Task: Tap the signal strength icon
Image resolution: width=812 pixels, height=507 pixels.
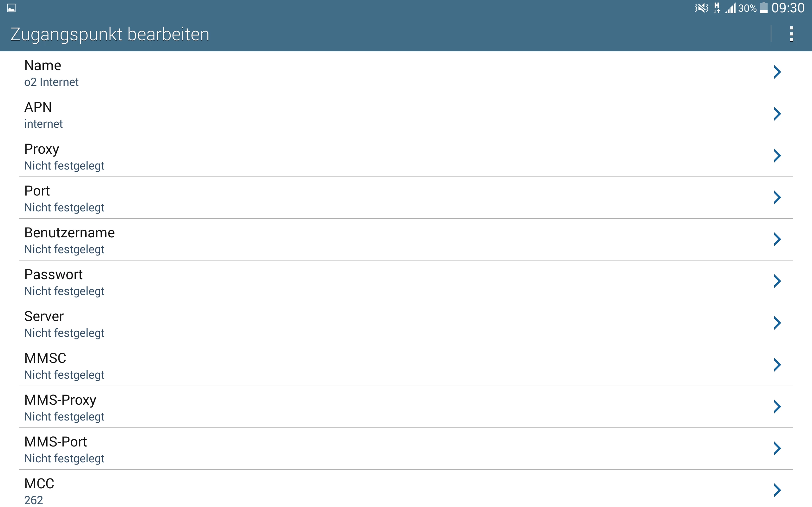Action: [730, 8]
